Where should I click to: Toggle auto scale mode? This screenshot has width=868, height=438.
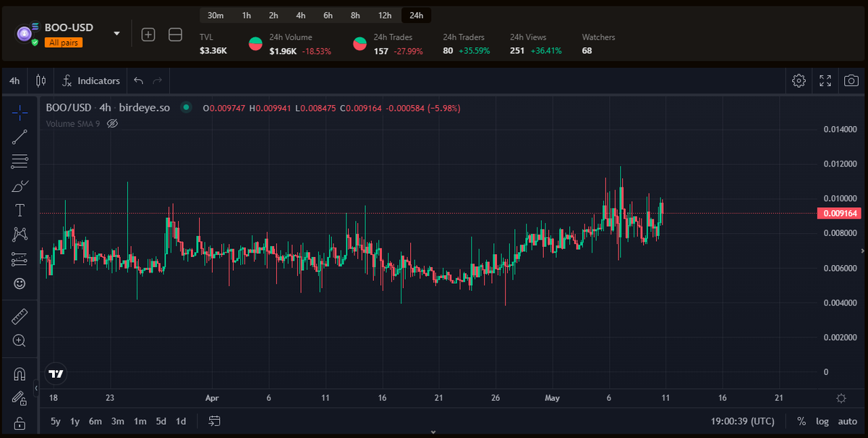848,421
